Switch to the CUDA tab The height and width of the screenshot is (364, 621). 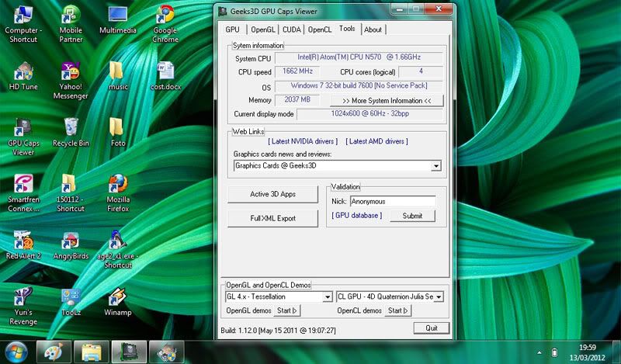pos(292,29)
